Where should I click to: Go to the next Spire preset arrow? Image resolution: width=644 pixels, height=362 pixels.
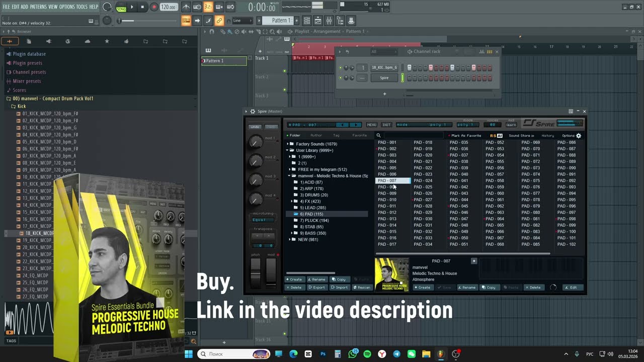coord(355,125)
